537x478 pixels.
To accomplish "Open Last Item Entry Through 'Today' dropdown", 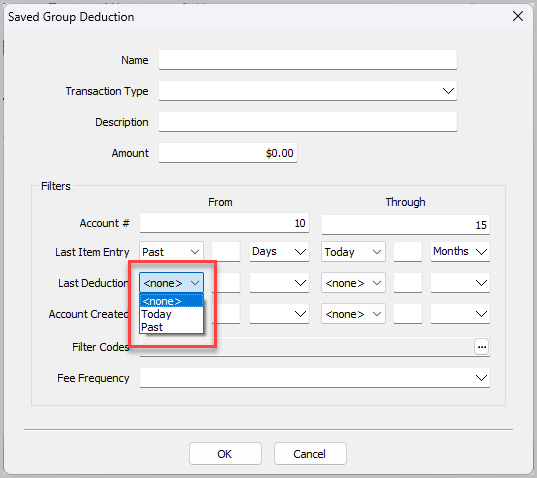I will point(353,252).
